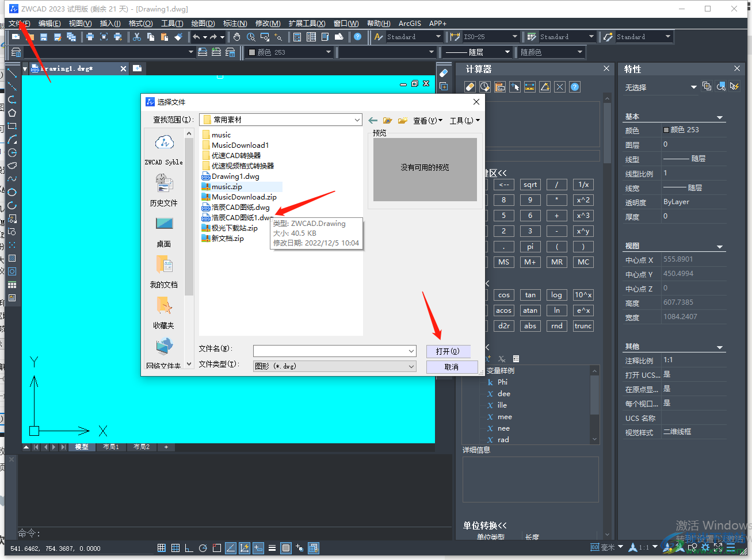Open the 文件类型 dropdown
The height and width of the screenshot is (560, 752).
[x=411, y=366]
